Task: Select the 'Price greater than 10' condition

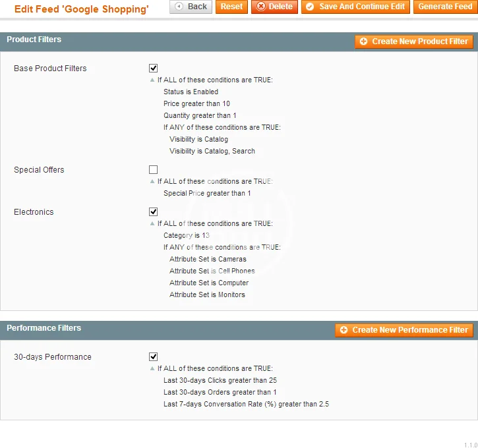Action: coord(196,104)
